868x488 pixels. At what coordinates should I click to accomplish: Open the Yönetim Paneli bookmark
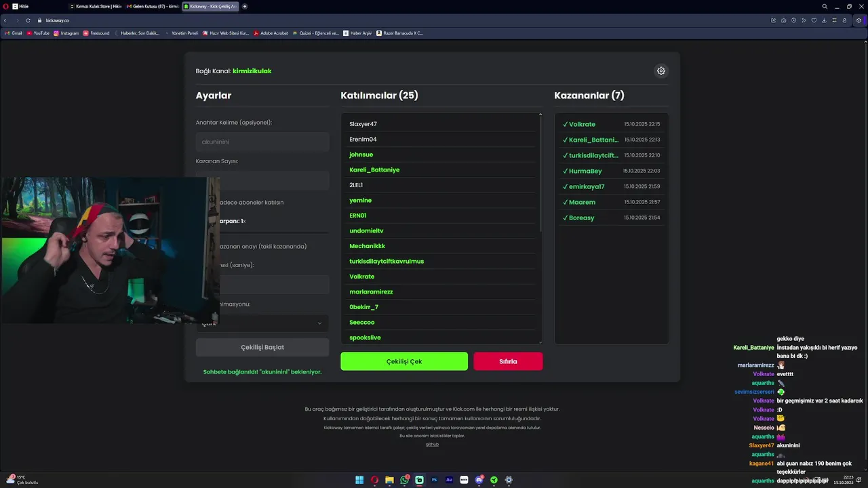(x=181, y=33)
